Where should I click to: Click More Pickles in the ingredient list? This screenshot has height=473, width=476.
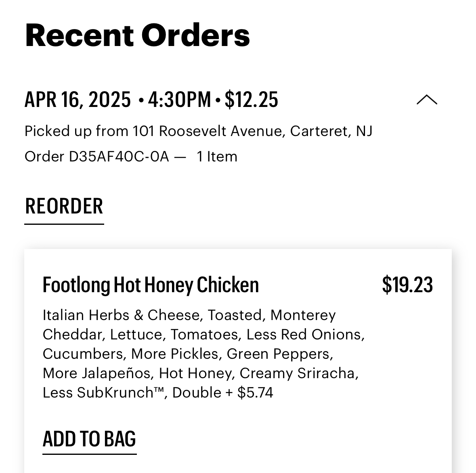point(175,354)
